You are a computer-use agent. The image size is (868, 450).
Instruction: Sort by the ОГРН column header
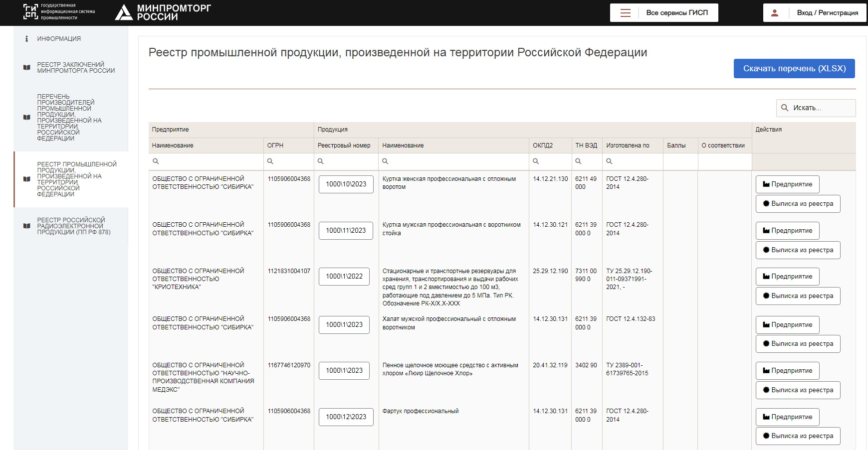(x=289, y=146)
